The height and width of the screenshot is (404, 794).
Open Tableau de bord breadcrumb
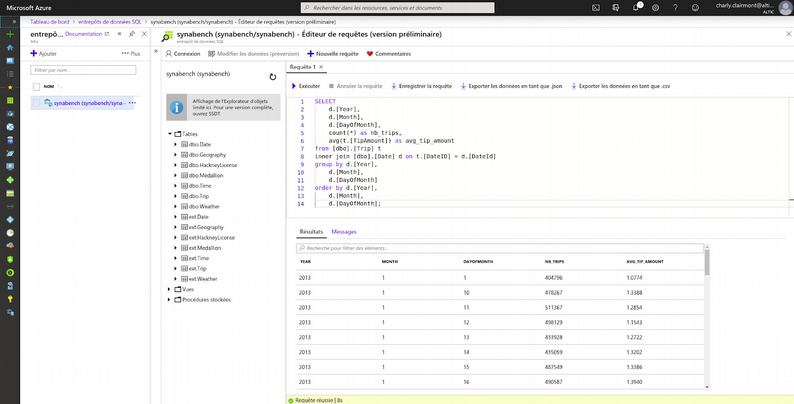pyautogui.click(x=50, y=22)
